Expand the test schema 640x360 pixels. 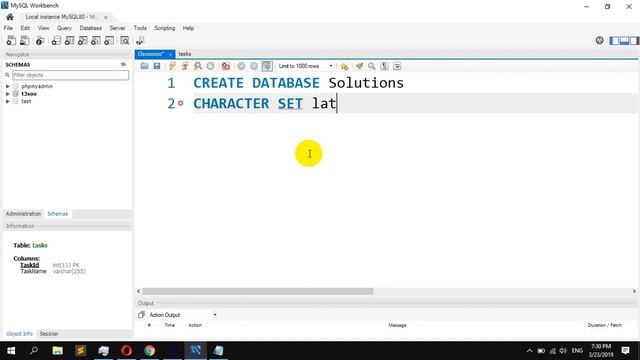7,101
